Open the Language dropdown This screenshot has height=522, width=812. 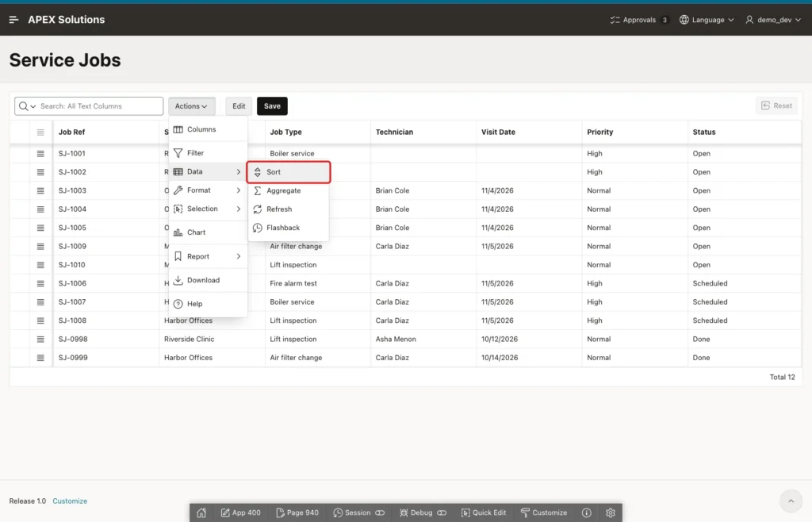pyautogui.click(x=707, y=20)
